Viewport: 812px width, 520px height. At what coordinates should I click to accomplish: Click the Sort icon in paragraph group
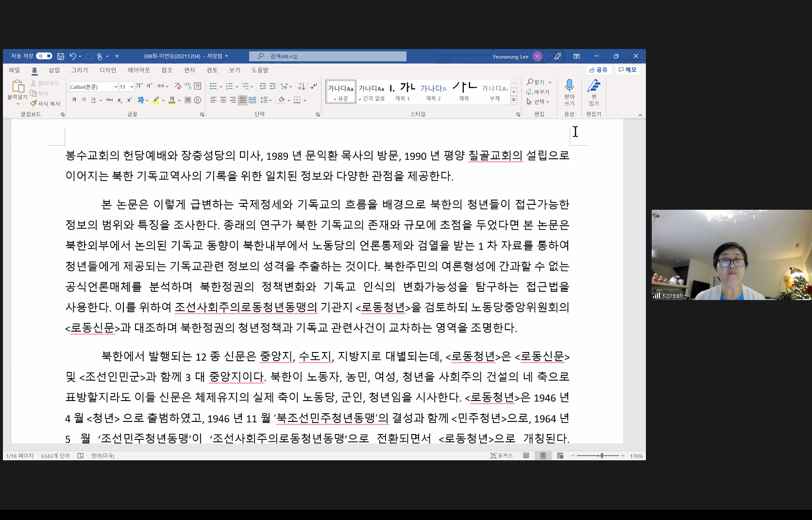click(x=302, y=86)
